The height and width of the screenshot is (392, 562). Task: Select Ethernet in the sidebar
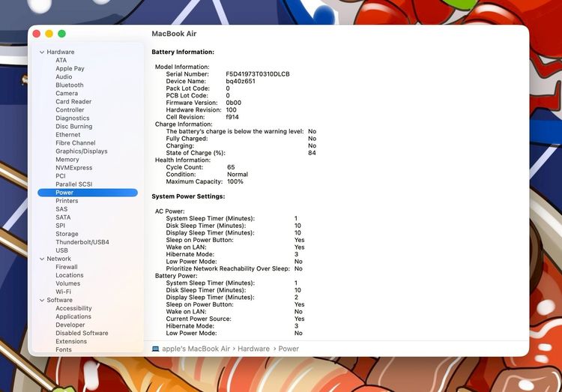pos(68,134)
